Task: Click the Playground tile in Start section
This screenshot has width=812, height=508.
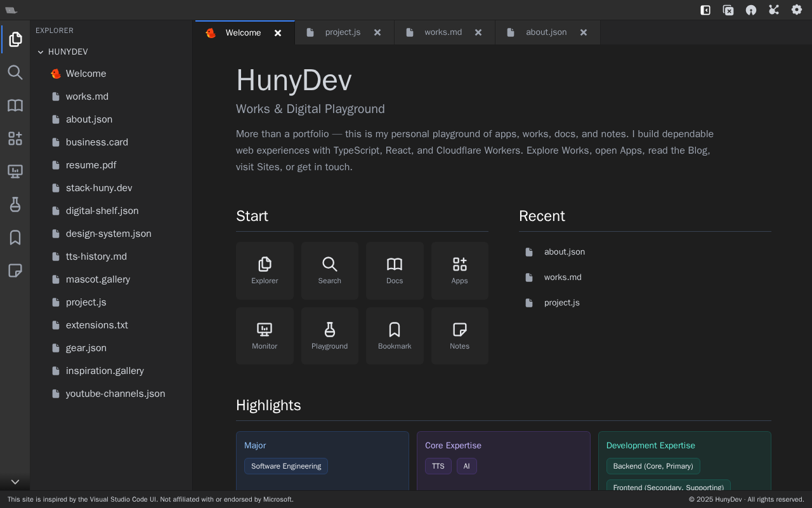Action: pos(330,336)
